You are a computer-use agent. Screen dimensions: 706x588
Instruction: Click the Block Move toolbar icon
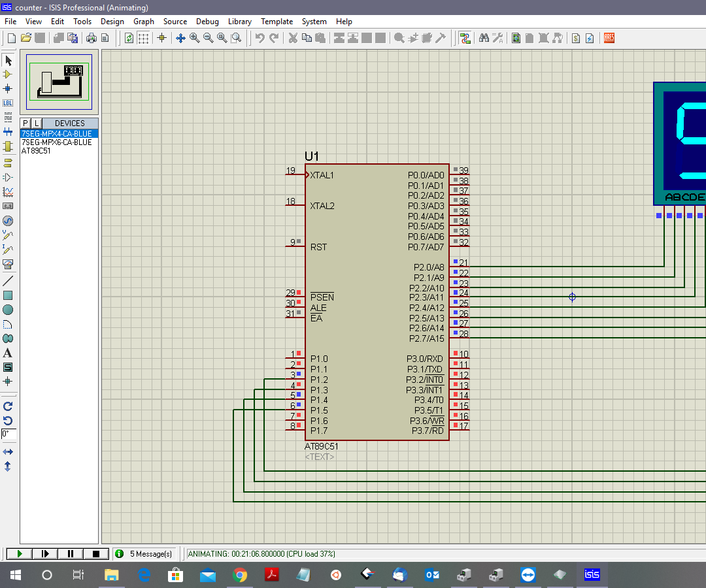(x=353, y=39)
